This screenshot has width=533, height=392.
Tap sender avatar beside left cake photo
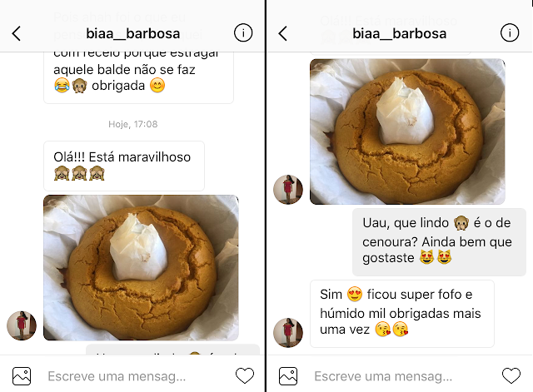tap(22, 325)
